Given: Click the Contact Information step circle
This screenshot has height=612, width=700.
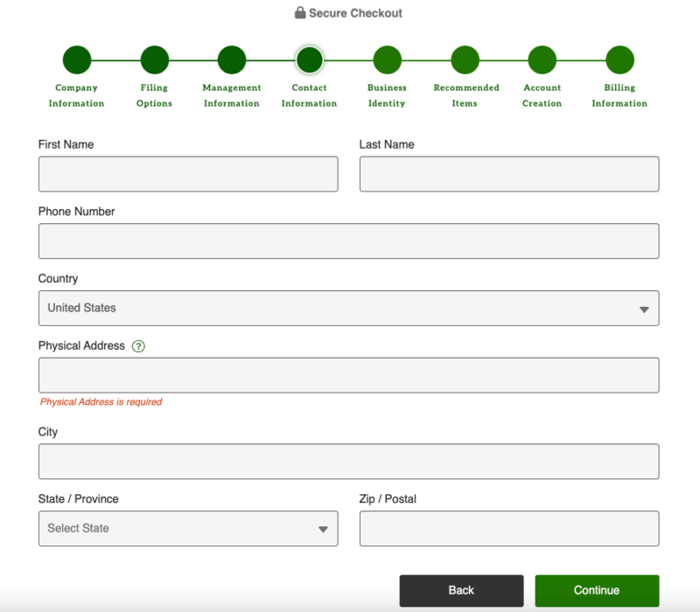Looking at the screenshot, I should [x=310, y=59].
